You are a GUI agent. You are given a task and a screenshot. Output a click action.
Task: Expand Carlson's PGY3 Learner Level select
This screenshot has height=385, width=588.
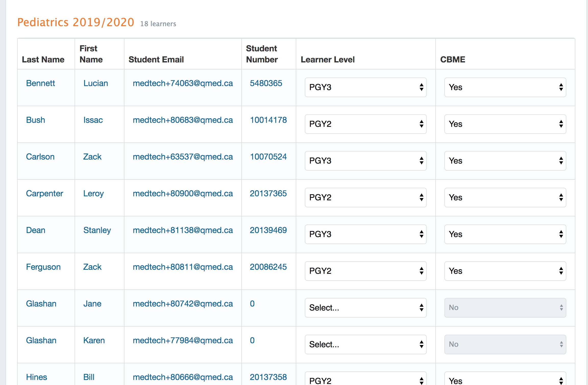click(x=365, y=161)
